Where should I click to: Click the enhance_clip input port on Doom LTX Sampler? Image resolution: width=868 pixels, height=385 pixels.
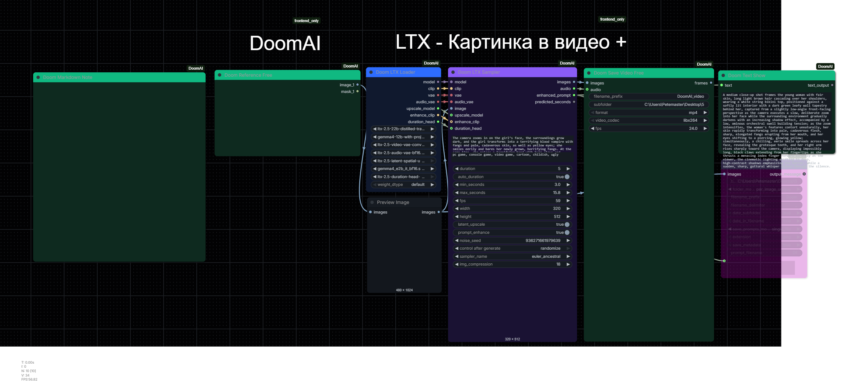451,122
